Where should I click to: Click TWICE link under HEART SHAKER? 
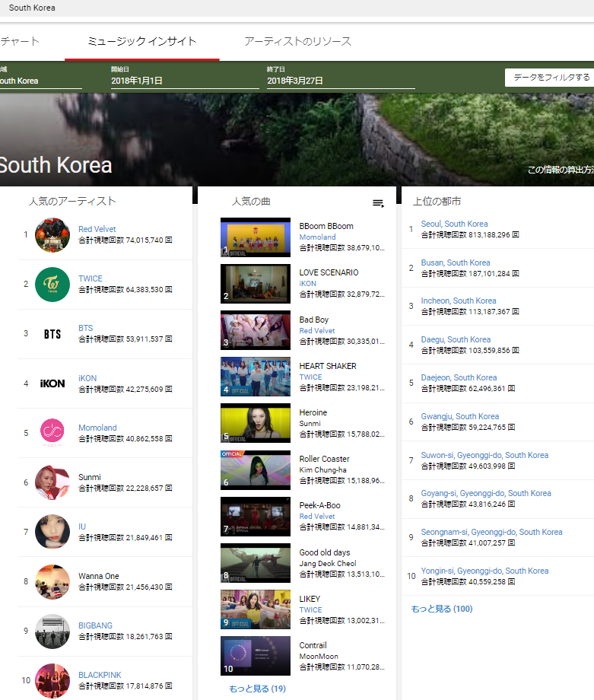(x=310, y=377)
